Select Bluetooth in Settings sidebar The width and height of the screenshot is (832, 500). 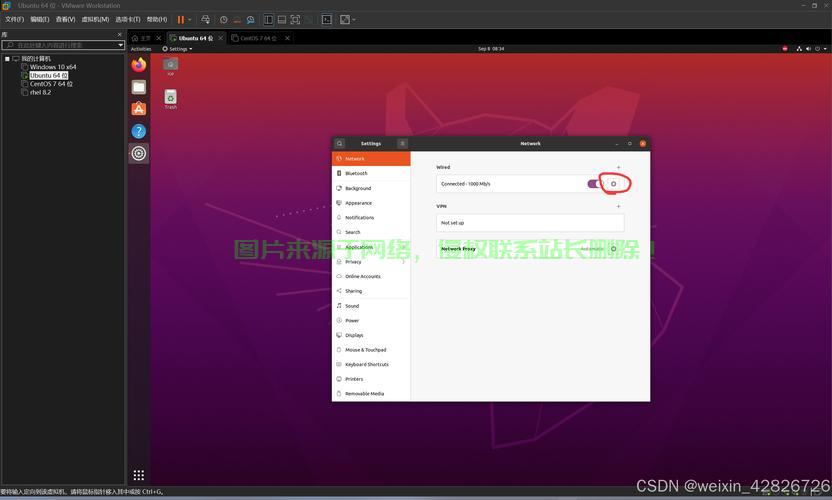(x=356, y=173)
